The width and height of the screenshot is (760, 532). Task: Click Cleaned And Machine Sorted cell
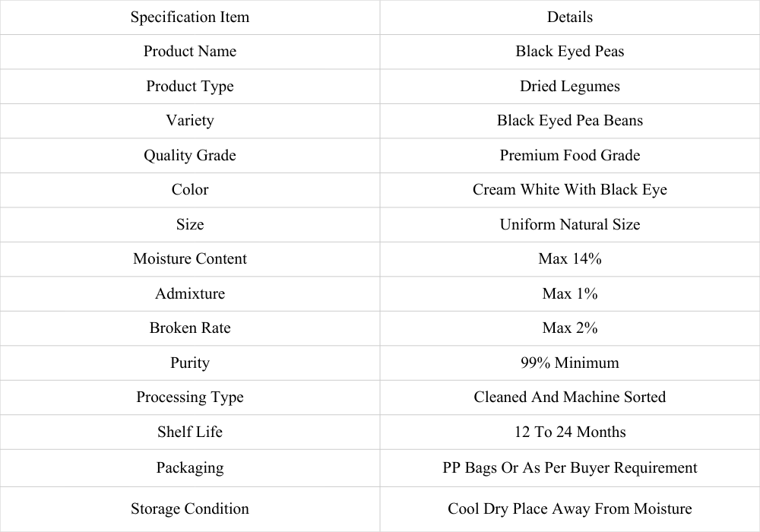tap(569, 397)
